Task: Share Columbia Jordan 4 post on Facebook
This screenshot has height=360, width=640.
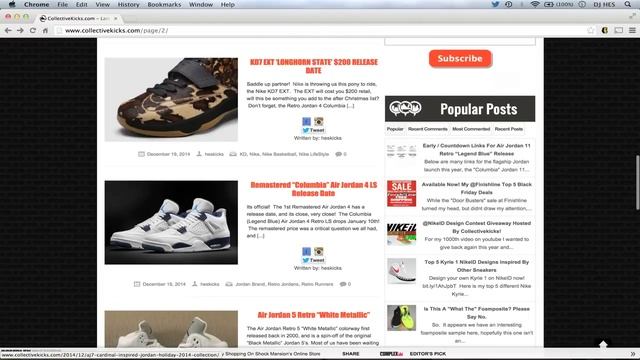Action: point(307,251)
